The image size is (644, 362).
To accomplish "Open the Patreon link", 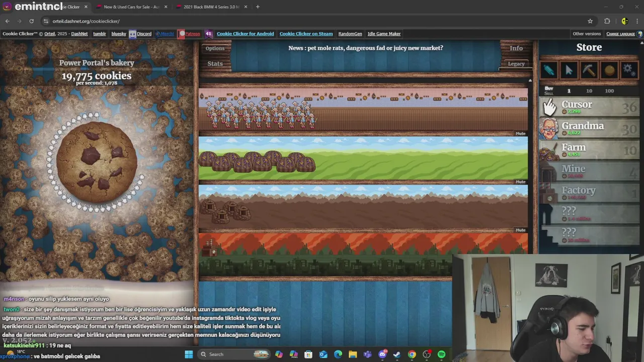I will (x=189, y=34).
